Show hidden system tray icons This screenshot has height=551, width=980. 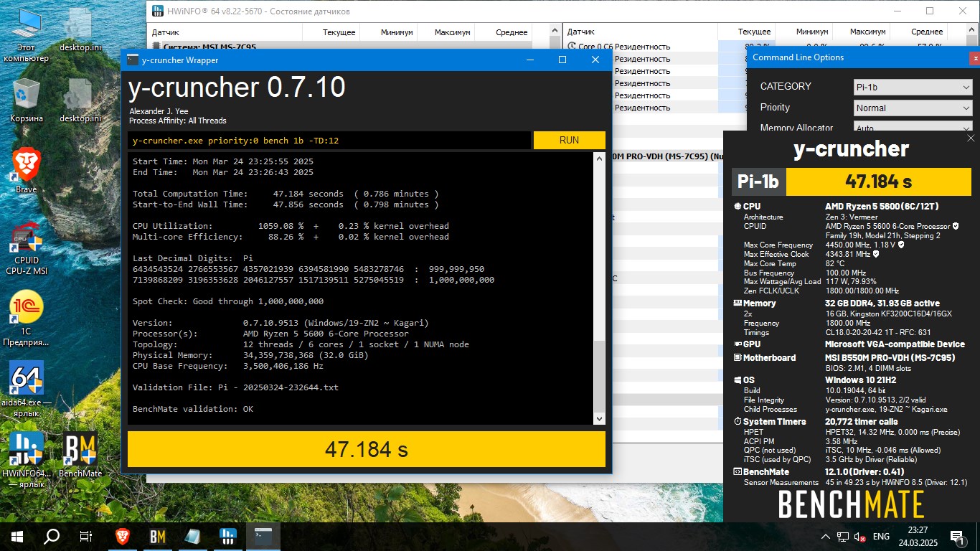click(827, 536)
